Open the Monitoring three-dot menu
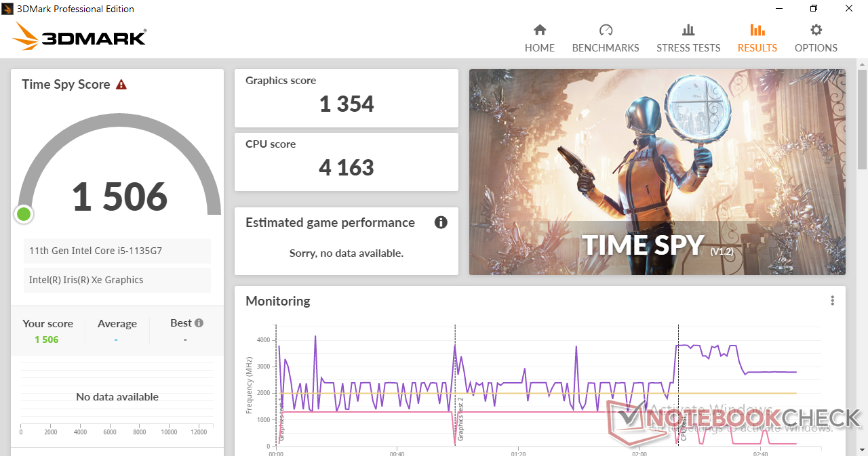This screenshot has width=868, height=456. click(832, 301)
